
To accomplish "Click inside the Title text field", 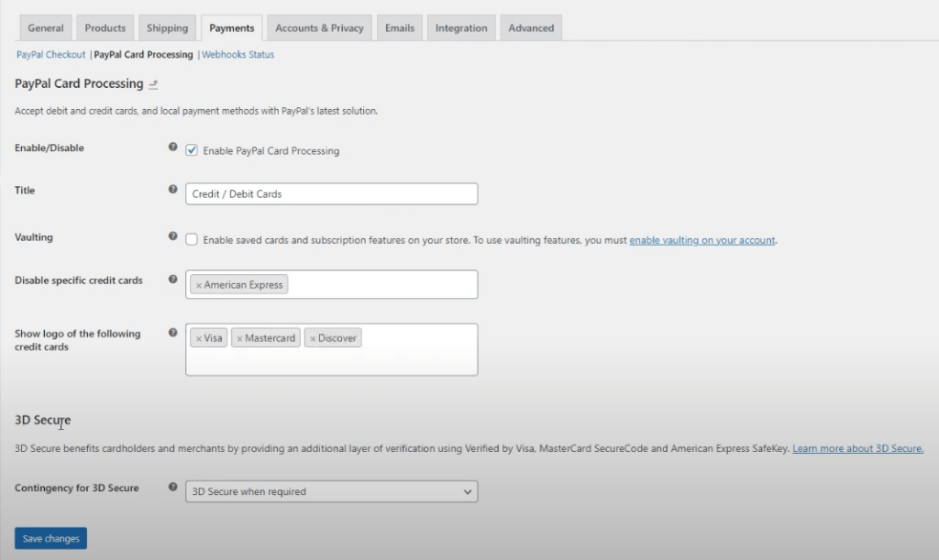I will point(331,194).
